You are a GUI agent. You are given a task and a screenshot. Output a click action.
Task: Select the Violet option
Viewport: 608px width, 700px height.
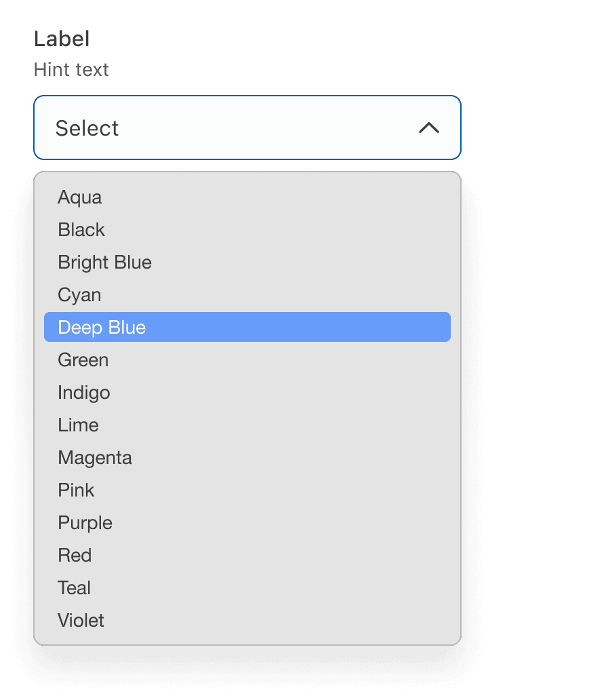coord(81,621)
